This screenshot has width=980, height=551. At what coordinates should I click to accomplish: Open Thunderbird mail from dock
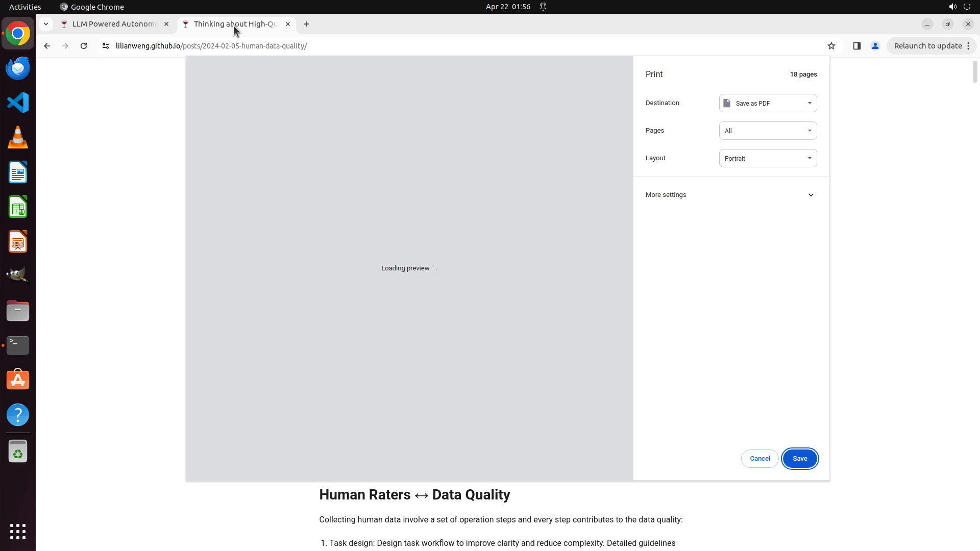click(x=18, y=68)
